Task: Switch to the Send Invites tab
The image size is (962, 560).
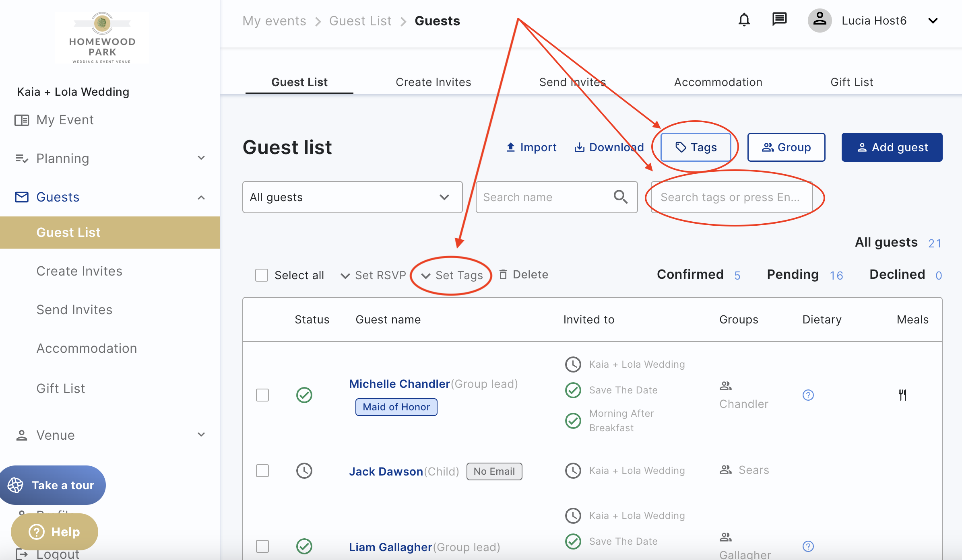Action: [572, 82]
